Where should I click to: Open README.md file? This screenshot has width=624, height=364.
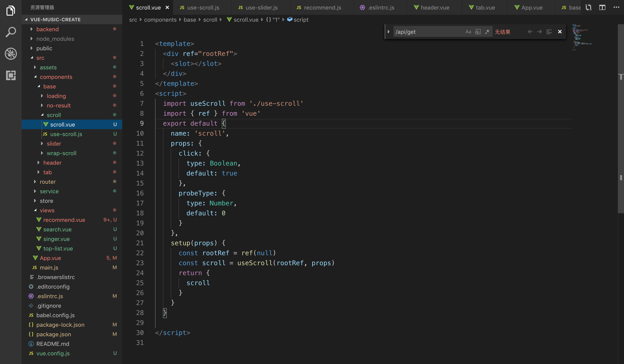click(x=72, y=344)
